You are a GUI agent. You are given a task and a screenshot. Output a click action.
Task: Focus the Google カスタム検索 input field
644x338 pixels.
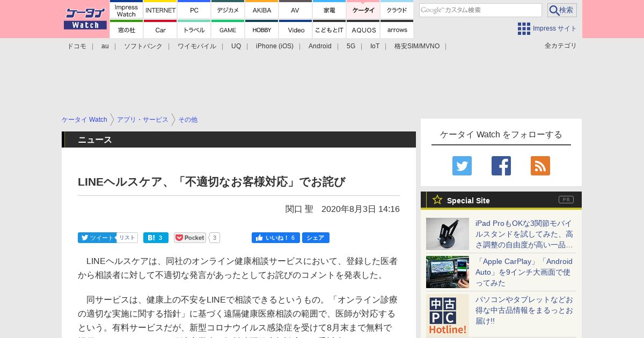tap(480, 10)
